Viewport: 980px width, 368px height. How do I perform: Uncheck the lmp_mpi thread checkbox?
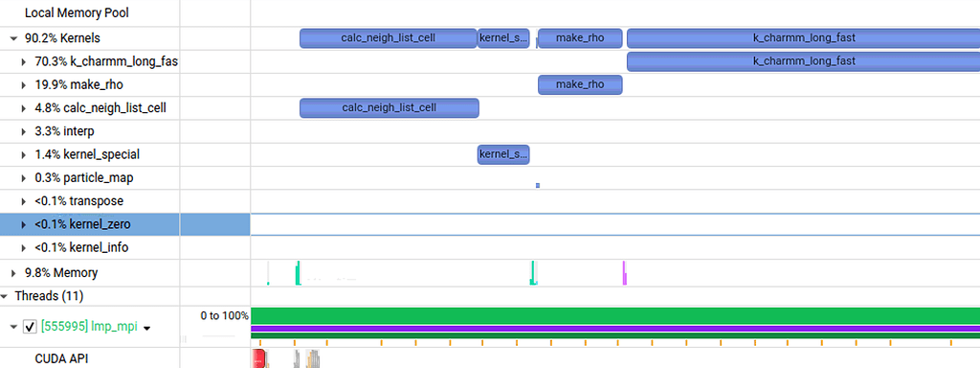click(x=30, y=327)
